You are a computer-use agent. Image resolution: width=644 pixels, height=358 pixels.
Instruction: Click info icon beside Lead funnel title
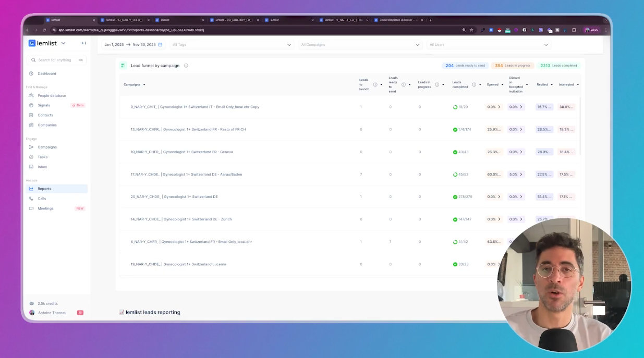(186, 66)
